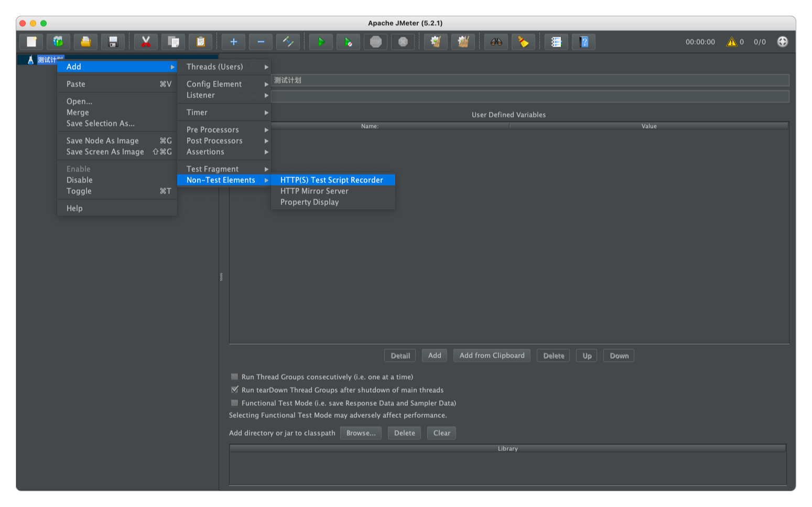812x507 pixels.
Task: Click the test plan name field
Action: pyautogui.click(x=530, y=80)
